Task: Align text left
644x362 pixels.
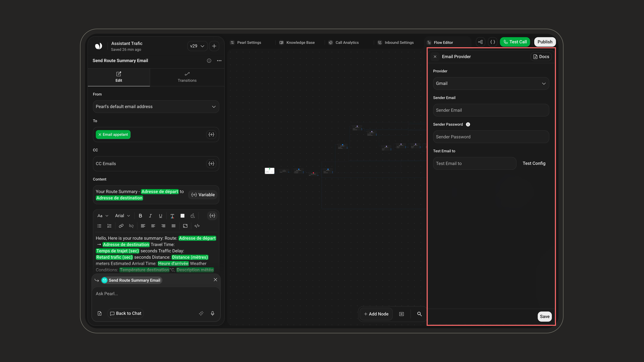Action: tap(143, 226)
